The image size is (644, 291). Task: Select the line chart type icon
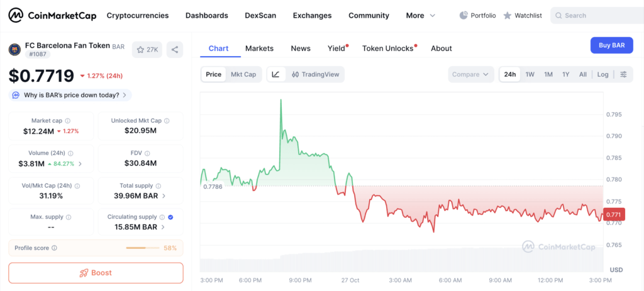275,74
